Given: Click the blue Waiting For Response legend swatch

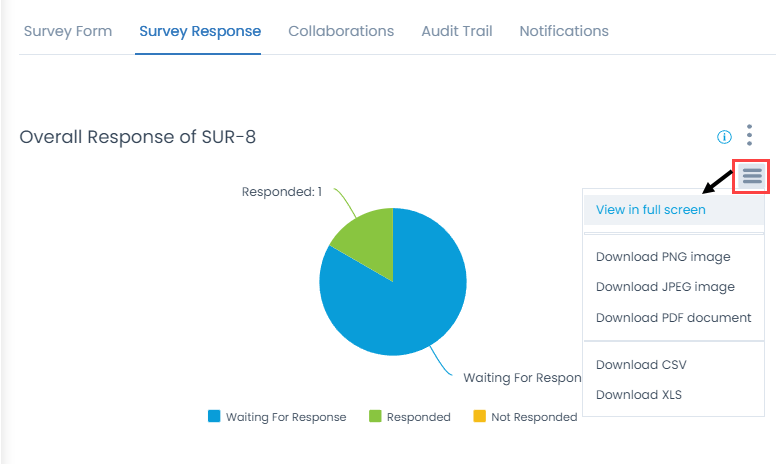Looking at the screenshot, I should click(x=214, y=417).
